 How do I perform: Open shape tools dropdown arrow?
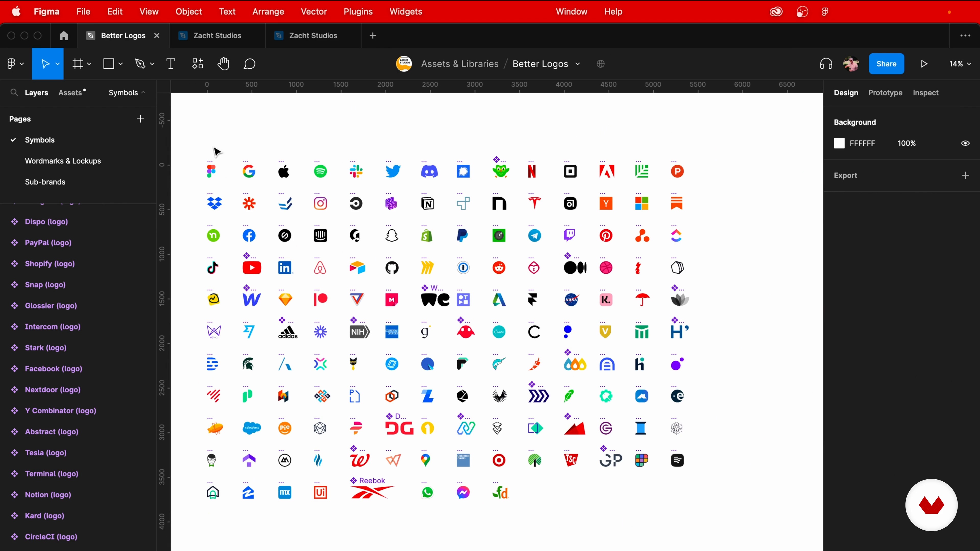[x=121, y=64]
